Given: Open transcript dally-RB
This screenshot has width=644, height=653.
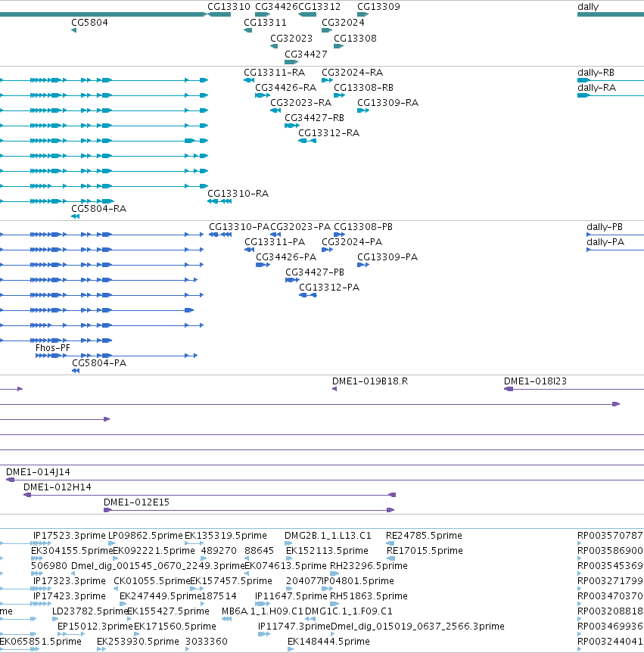Looking at the screenshot, I should click(x=596, y=73).
